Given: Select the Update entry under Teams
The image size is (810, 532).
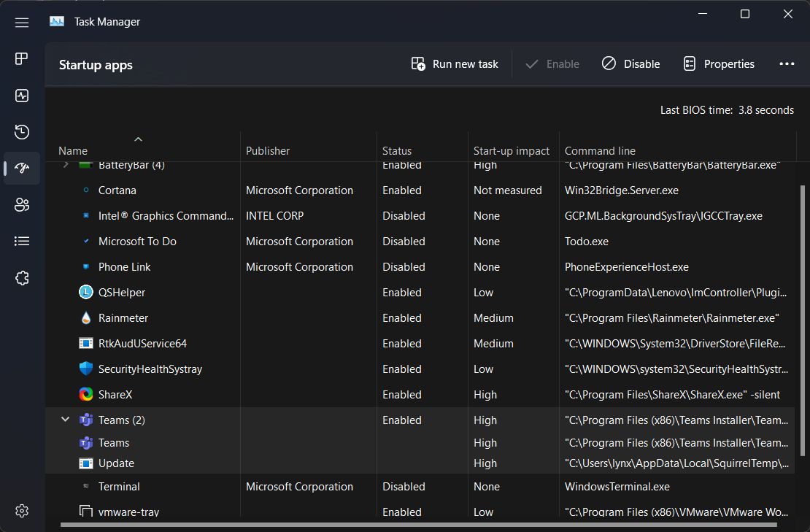Looking at the screenshot, I should click(116, 463).
